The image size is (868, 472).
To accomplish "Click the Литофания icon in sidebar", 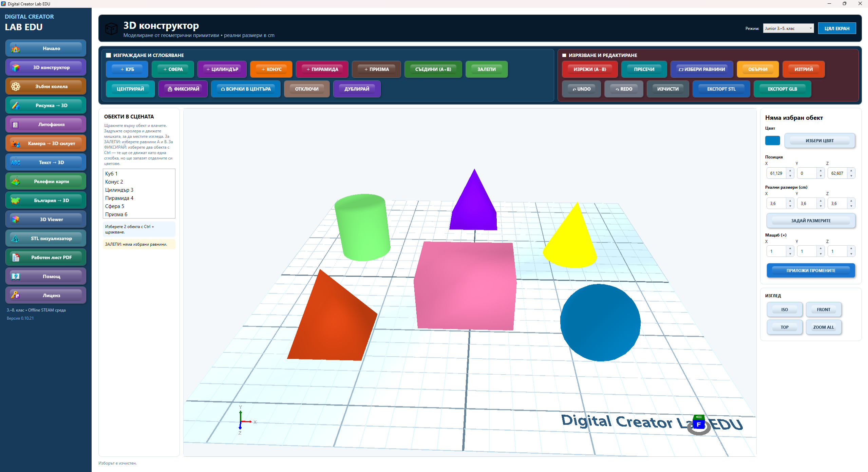I will pos(16,125).
